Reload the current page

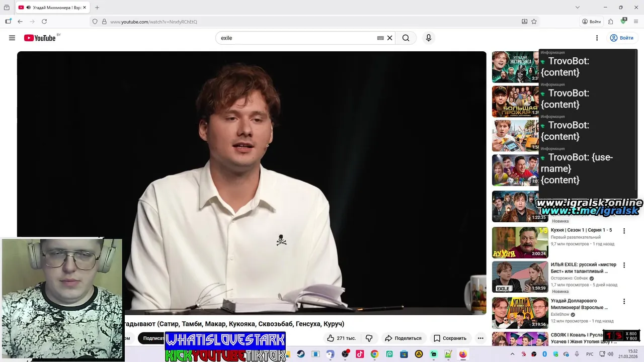tap(44, 22)
